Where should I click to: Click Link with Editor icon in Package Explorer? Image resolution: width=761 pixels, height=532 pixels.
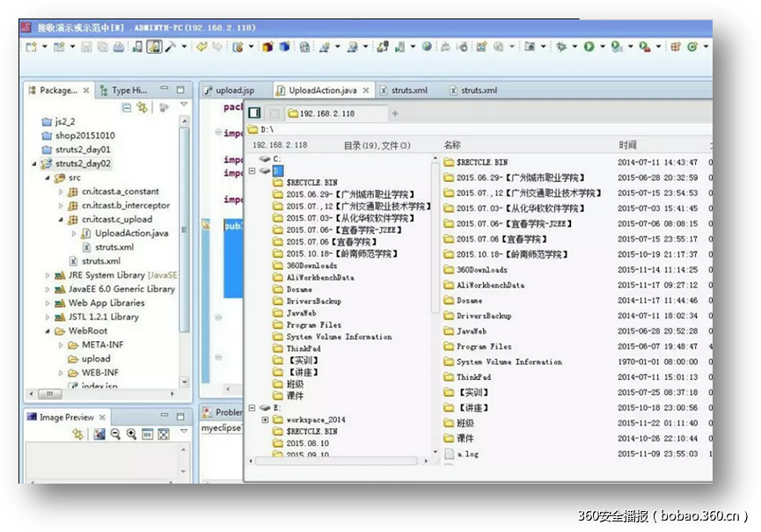[x=143, y=107]
